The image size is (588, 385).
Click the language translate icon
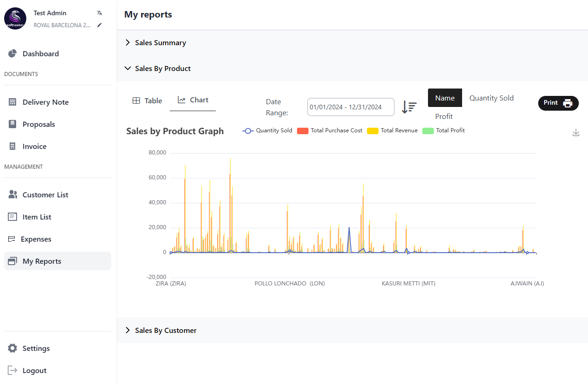[x=100, y=13]
